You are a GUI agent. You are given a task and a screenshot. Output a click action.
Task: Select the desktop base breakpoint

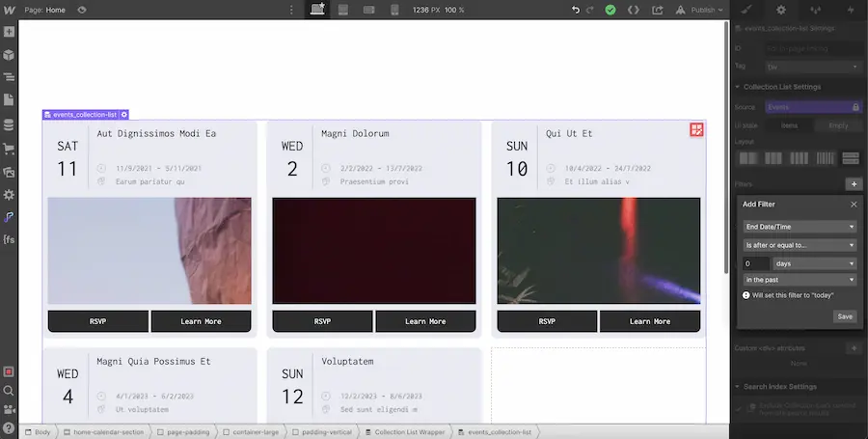(317, 10)
